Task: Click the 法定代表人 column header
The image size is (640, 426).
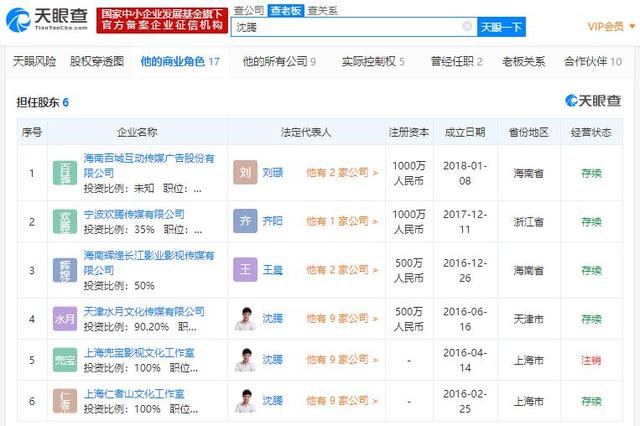Action: coord(306,132)
